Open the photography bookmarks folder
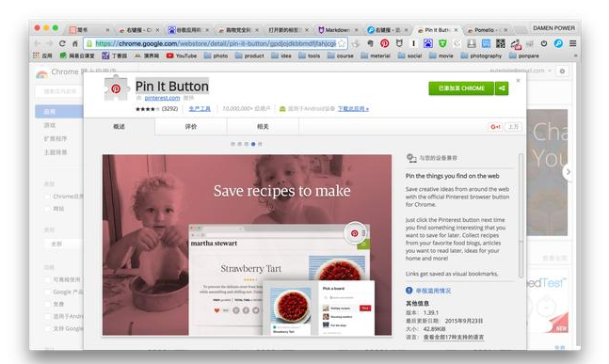This screenshot has height=364, width=609. point(482,55)
